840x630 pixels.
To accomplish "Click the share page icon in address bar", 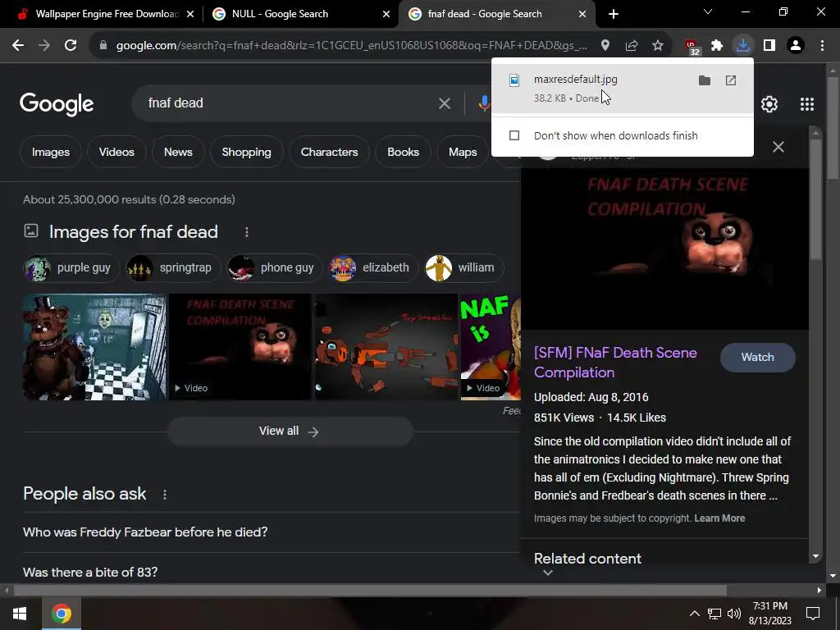I will [x=632, y=46].
